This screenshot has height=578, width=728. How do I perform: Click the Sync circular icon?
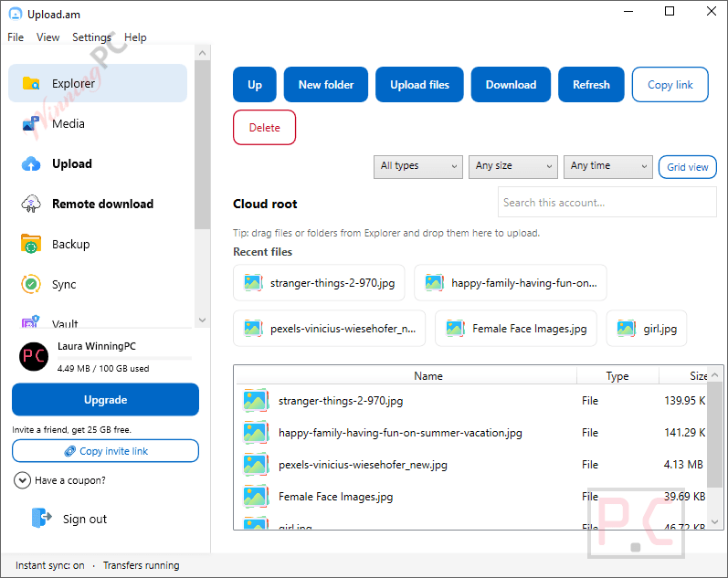(31, 284)
